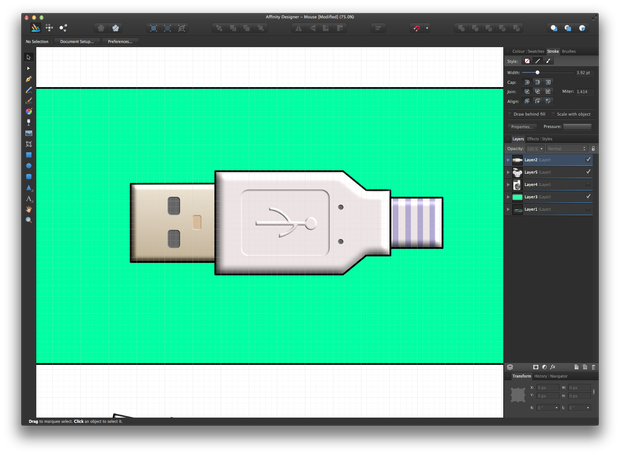
Task: Select the Rounded Rectangle tool
Action: (28, 177)
